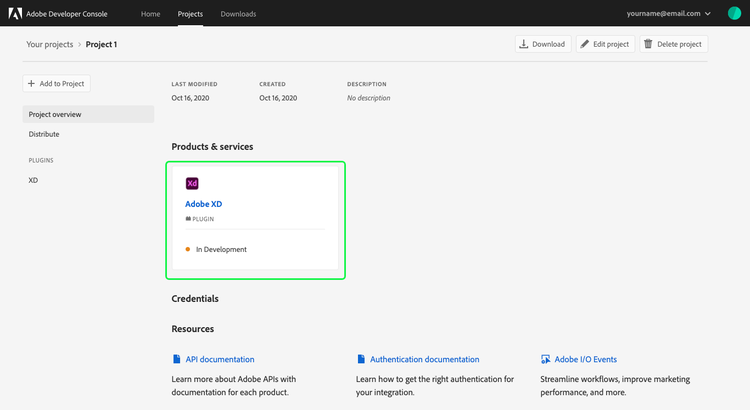
Task: Open the XD plugin sidebar entry
Action: pyautogui.click(x=33, y=180)
